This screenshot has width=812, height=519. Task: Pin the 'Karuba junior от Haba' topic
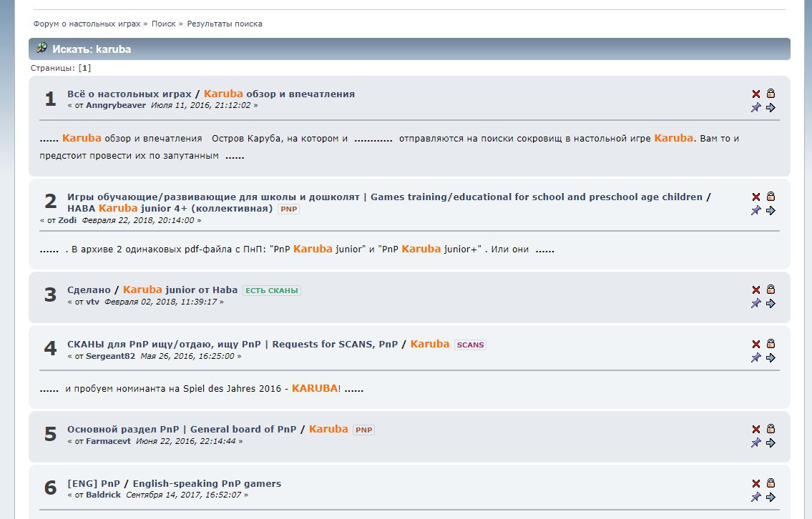tap(756, 304)
